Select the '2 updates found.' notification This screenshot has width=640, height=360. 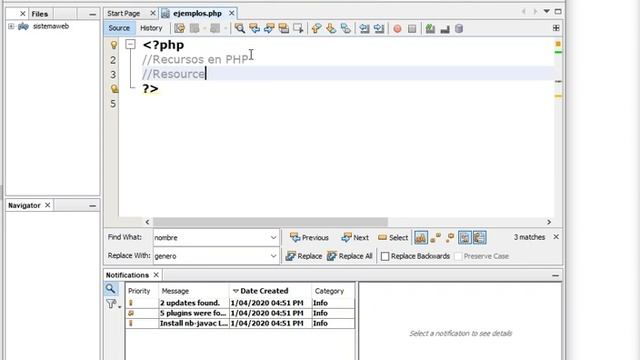pyautogui.click(x=240, y=303)
